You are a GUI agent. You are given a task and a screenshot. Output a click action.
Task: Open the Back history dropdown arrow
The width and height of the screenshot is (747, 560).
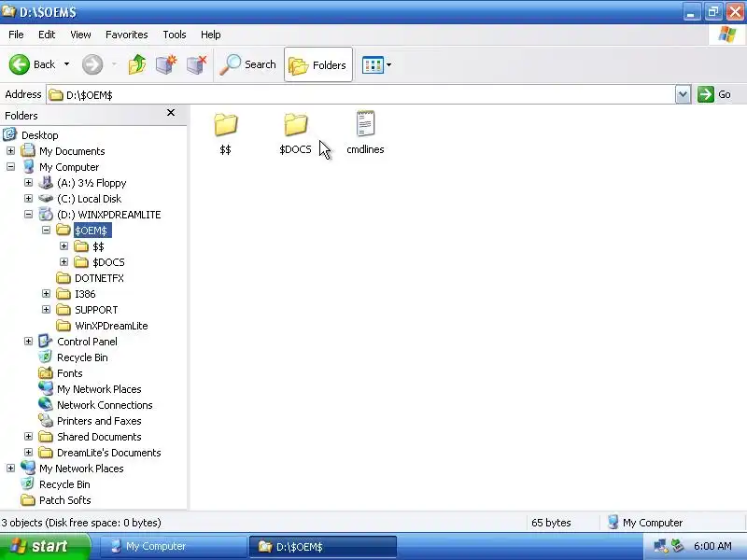click(x=66, y=64)
